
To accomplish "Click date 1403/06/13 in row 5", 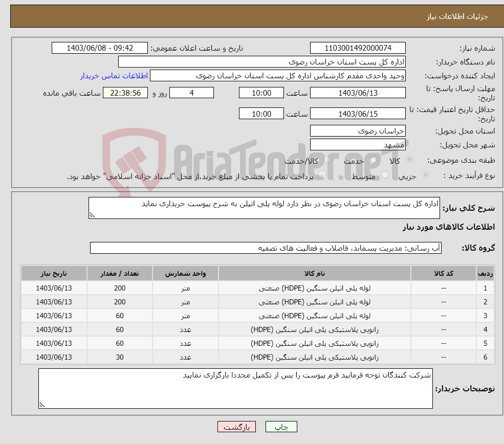I will [54, 343].
